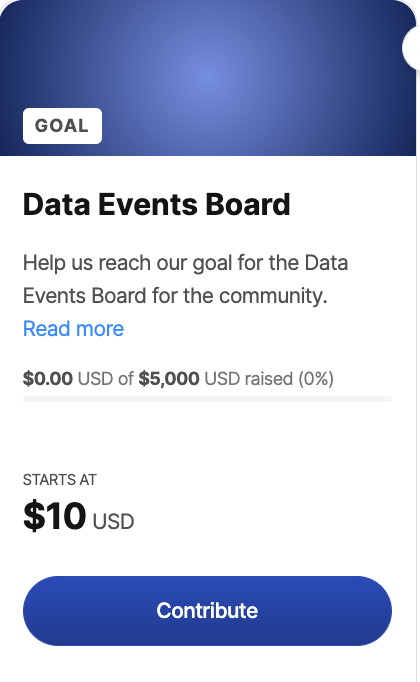Screen dimensions: 420x682
Task: Click the STARTS AT label
Action: pyautogui.click(x=60, y=480)
